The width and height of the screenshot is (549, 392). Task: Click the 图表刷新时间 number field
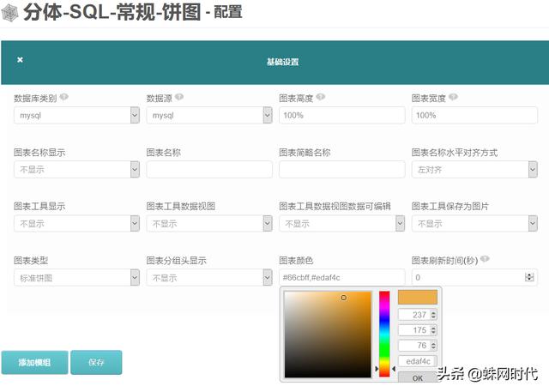(474, 278)
